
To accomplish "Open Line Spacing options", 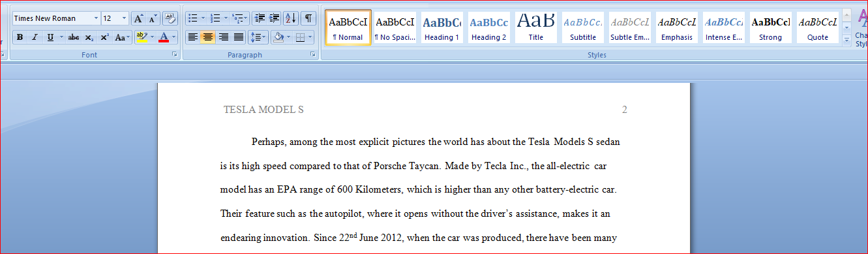I will click(x=258, y=37).
